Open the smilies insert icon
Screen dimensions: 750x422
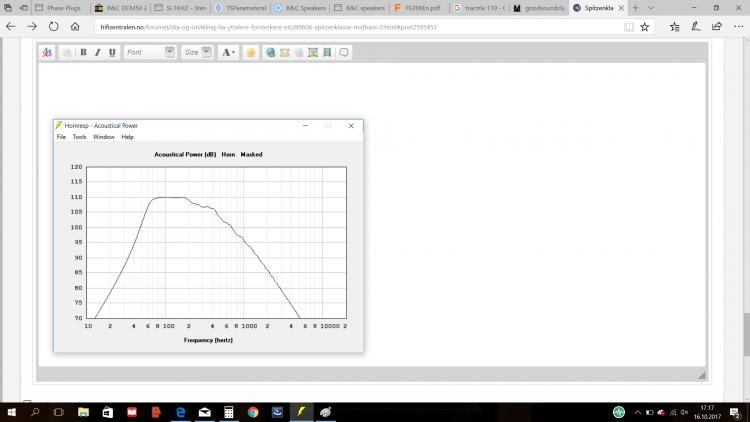251,52
